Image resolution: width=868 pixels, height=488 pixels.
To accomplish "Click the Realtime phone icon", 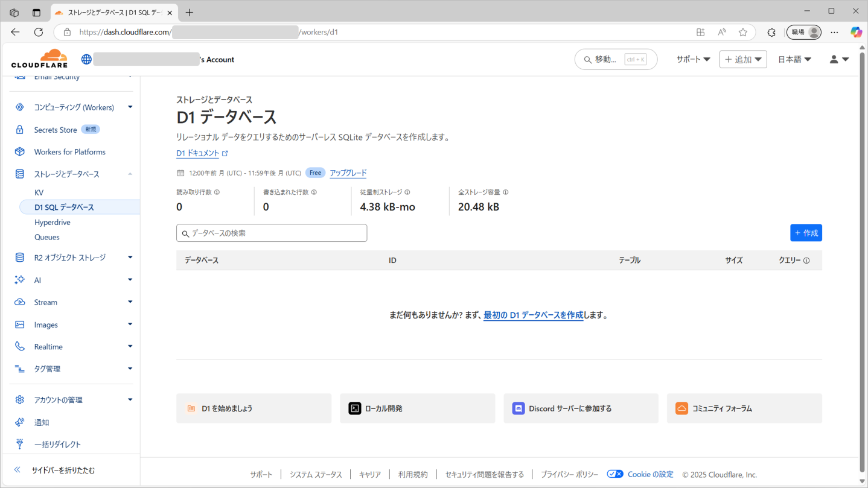I will click(x=20, y=347).
